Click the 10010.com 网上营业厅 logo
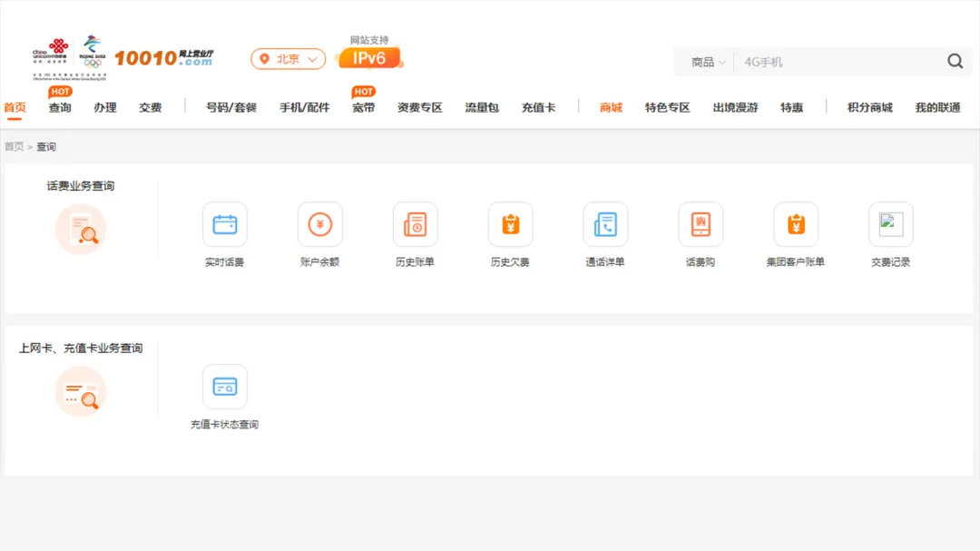The height and width of the screenshot is (551, 980). [x=164, y=58]
